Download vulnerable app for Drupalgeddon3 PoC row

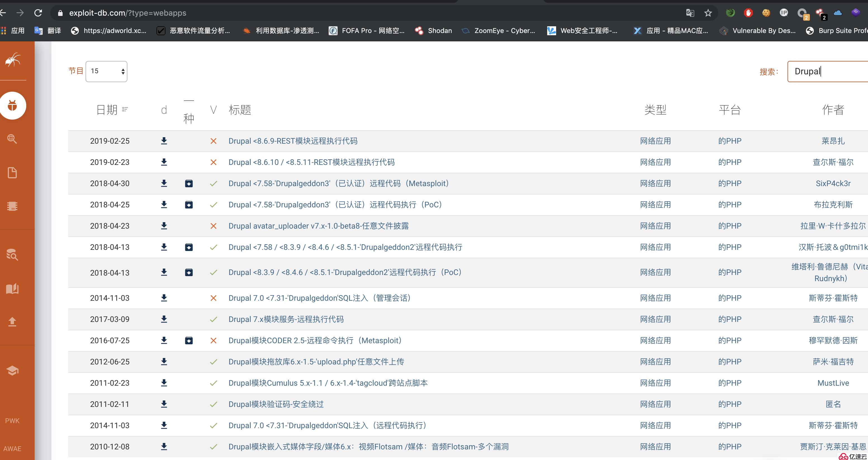tap(189, 205)
